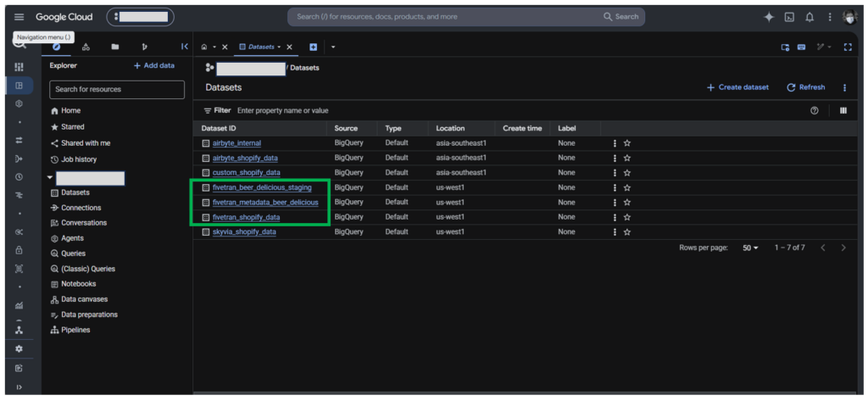This screenshot has width=868, height=401.
Task: Click the Refresh button
Action: point(805,87)
